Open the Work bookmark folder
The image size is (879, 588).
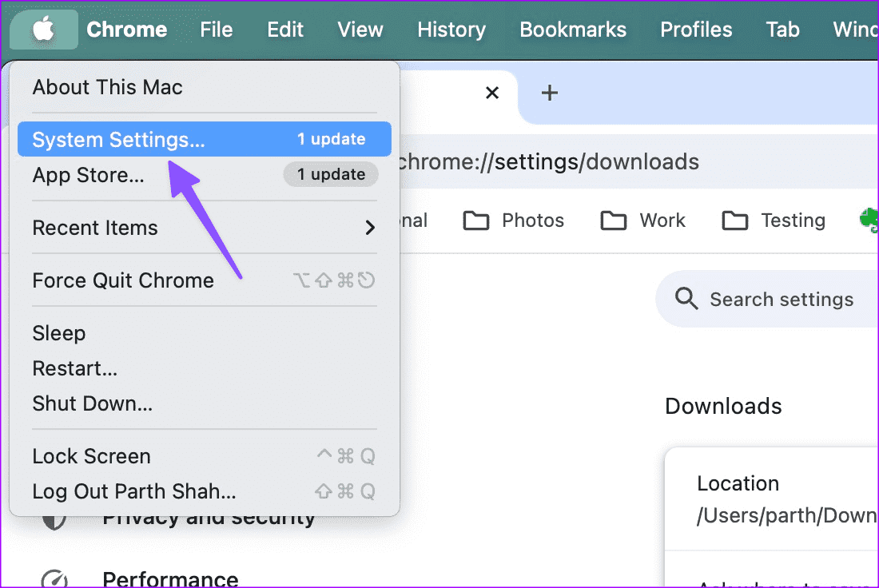[x=643, y=220]
